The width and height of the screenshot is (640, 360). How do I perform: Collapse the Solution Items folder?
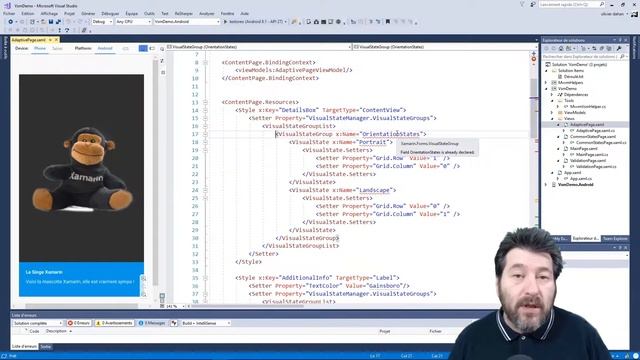point(547,71)
